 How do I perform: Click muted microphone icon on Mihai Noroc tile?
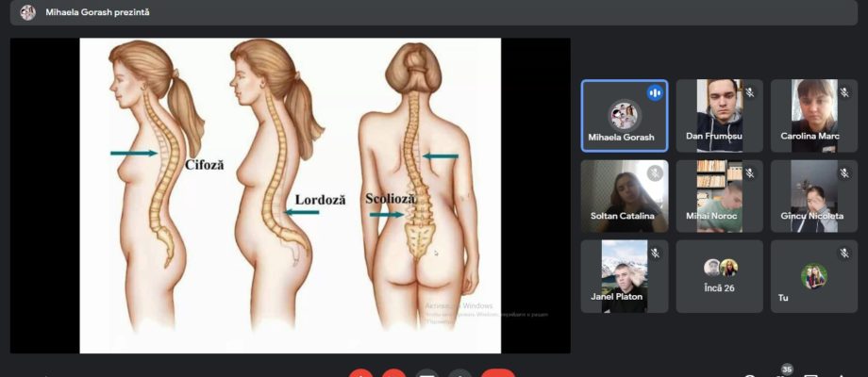pyautogui.click(x=749, y=173)
